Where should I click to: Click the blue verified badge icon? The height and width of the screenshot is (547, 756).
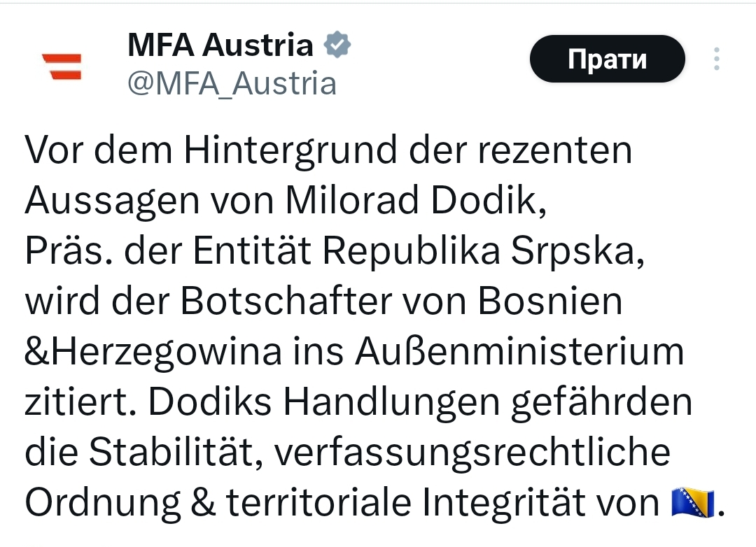[x=337, y=45]
